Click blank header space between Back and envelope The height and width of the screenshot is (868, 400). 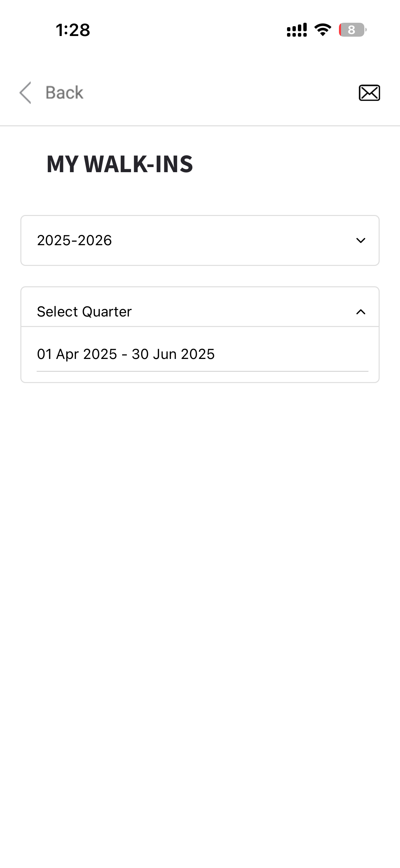pos(221,92)
